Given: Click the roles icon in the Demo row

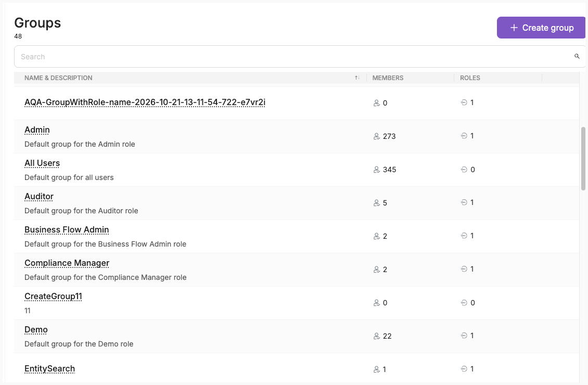Looking at the screenshot, I should click(x=464, y=336).
